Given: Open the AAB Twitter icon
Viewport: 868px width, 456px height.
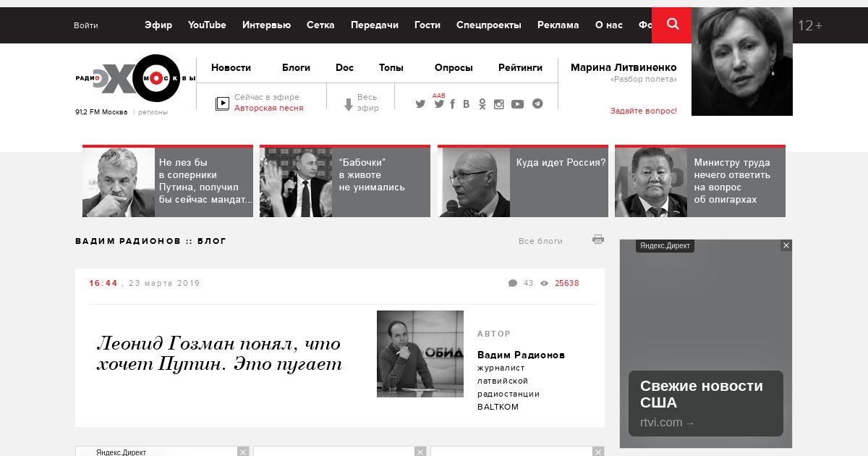Looking at the screenshot, I should click(438, 103).
